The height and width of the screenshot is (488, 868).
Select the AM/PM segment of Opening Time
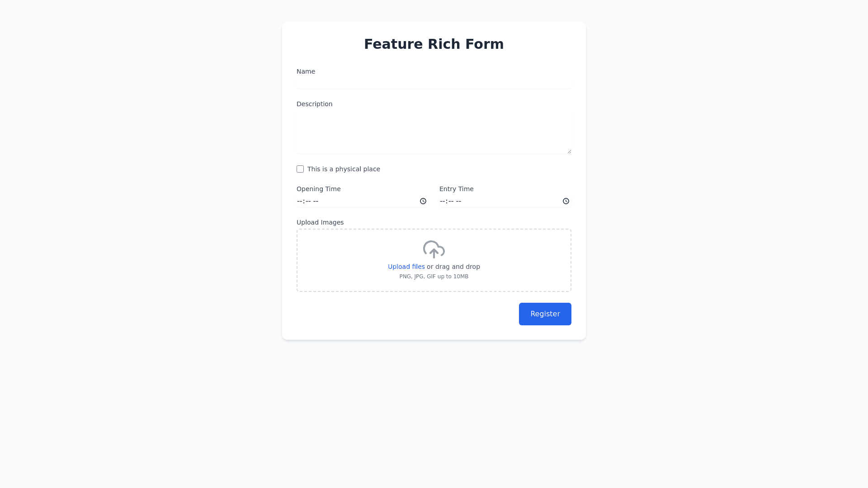coord(316,201)
